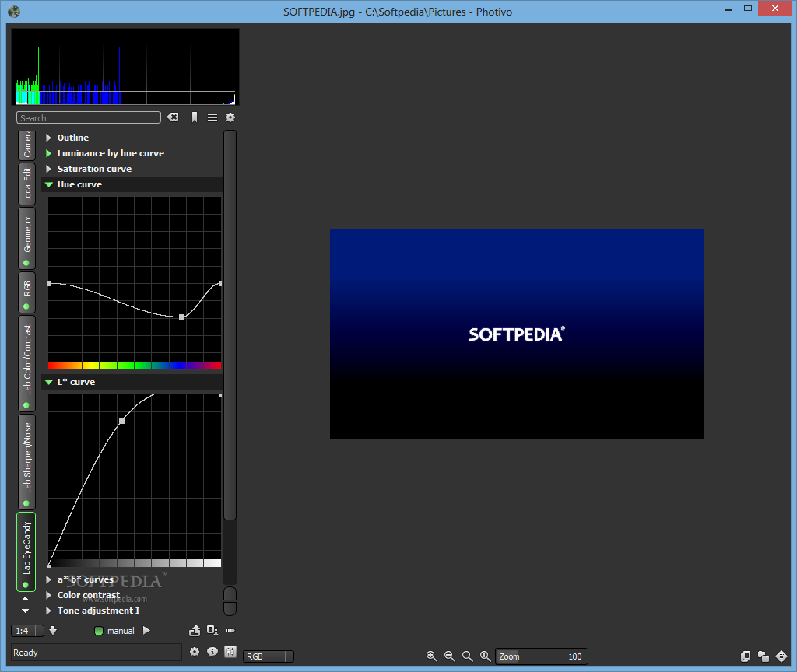This screenshot has height=672, width=797.
Task: Zoom out with the magnifier minus icon
Action: 449,656
